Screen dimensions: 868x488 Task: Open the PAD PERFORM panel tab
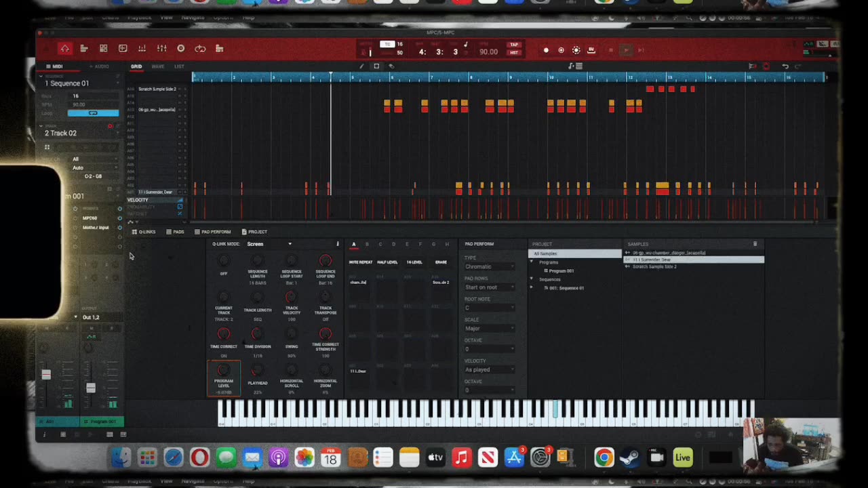[x=213, y=232]
